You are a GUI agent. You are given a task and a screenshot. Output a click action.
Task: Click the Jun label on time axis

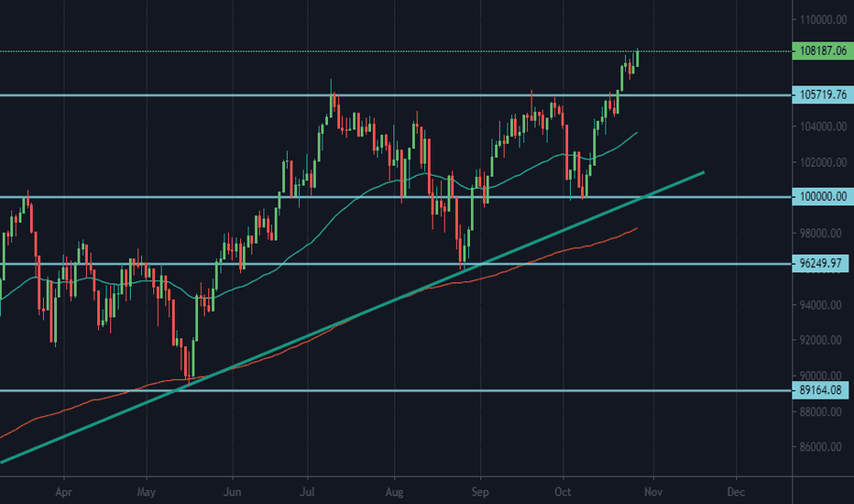pos(232,492)
